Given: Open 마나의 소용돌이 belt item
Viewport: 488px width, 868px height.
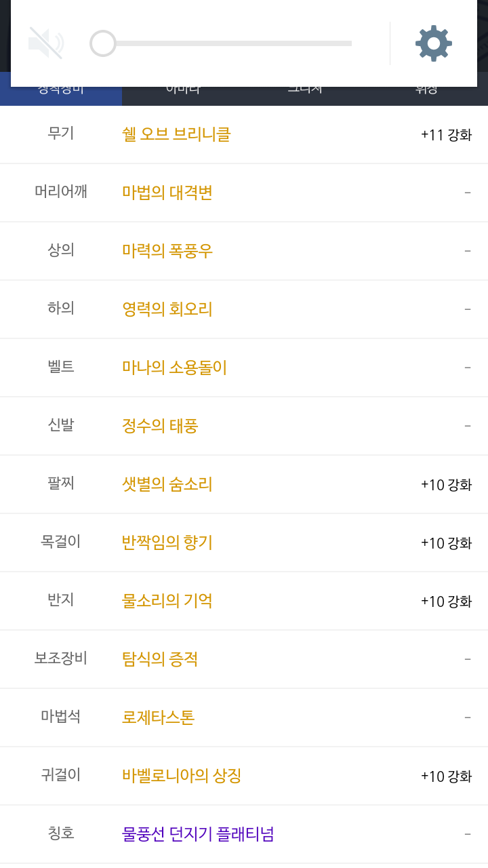Looking at the screenshot, I should 174,368.
